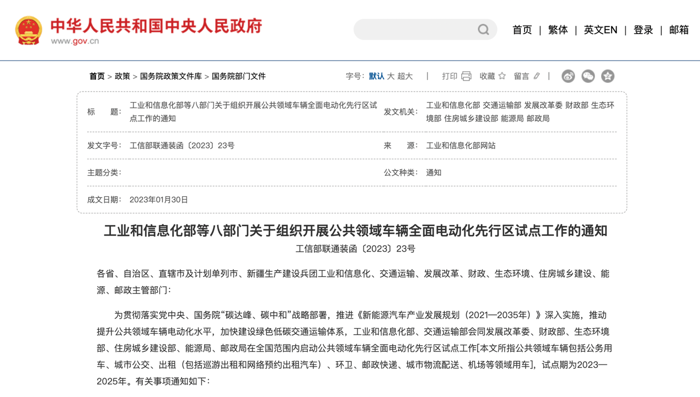Image resolution: width=700 pixels, height=397 pixels.
Task: Go to 政策 breadcrumb link
Action: [x=122, y=76]
